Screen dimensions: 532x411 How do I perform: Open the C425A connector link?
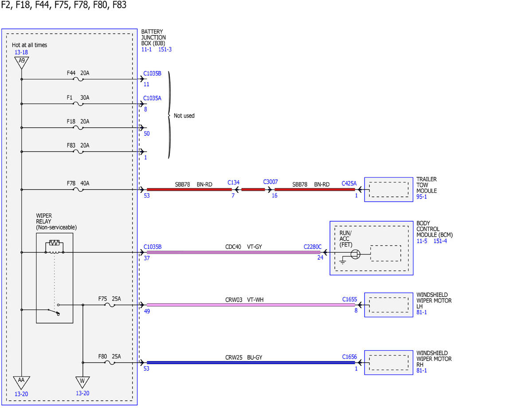coord(349,183)
